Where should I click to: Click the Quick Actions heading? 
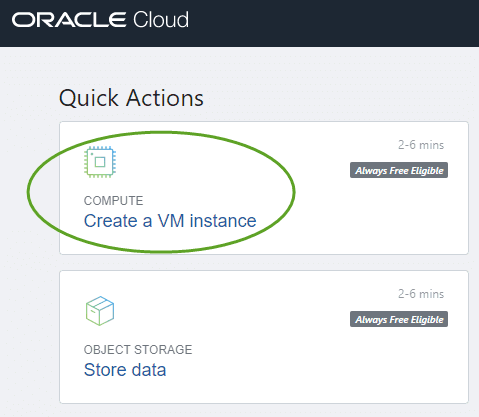point(131,98)
